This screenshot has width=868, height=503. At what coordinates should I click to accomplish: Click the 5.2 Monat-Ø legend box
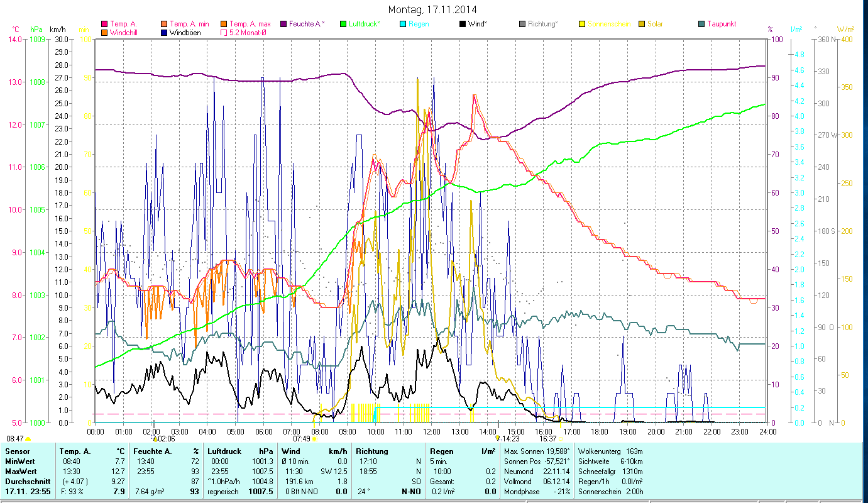coord(224,32)
